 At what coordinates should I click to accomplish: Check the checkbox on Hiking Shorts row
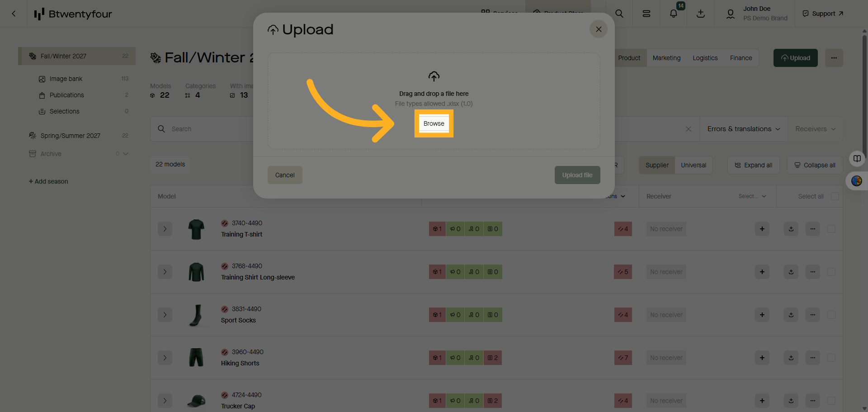(832, 358)
